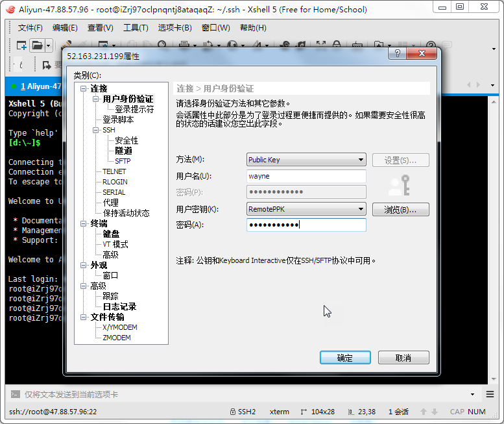The height and width of the screenshot is (424, 504).
Task: Click the dialog's question-mark help button
Action: point(397,53)
